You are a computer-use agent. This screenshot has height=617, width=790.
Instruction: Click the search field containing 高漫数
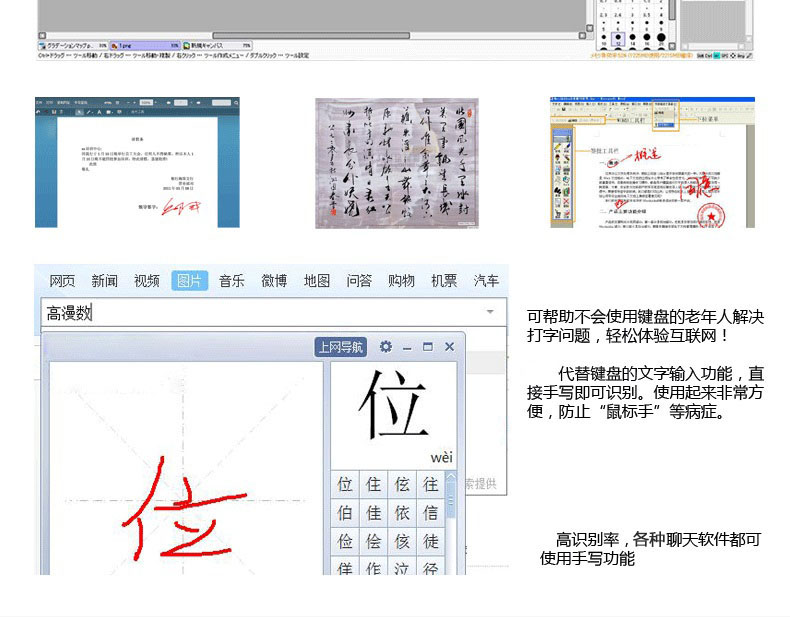pyautogui.click(x=260, y=313)
